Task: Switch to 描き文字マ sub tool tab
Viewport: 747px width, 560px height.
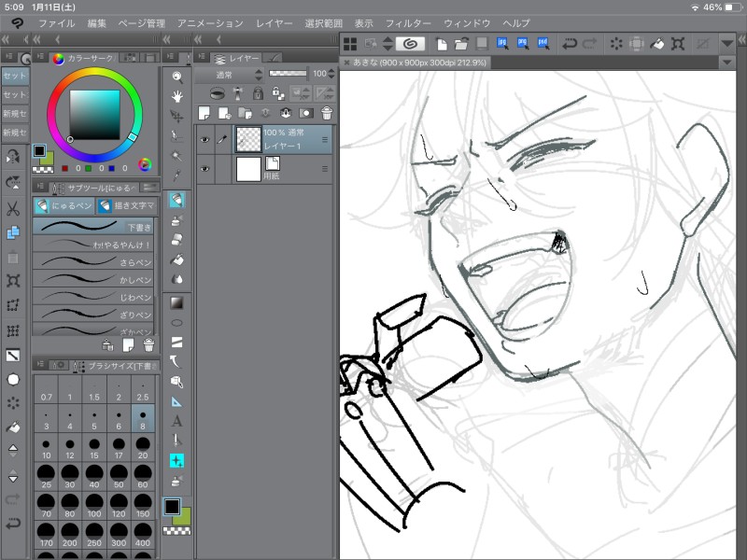Action: pyautogui.click(x=127, y=205)
